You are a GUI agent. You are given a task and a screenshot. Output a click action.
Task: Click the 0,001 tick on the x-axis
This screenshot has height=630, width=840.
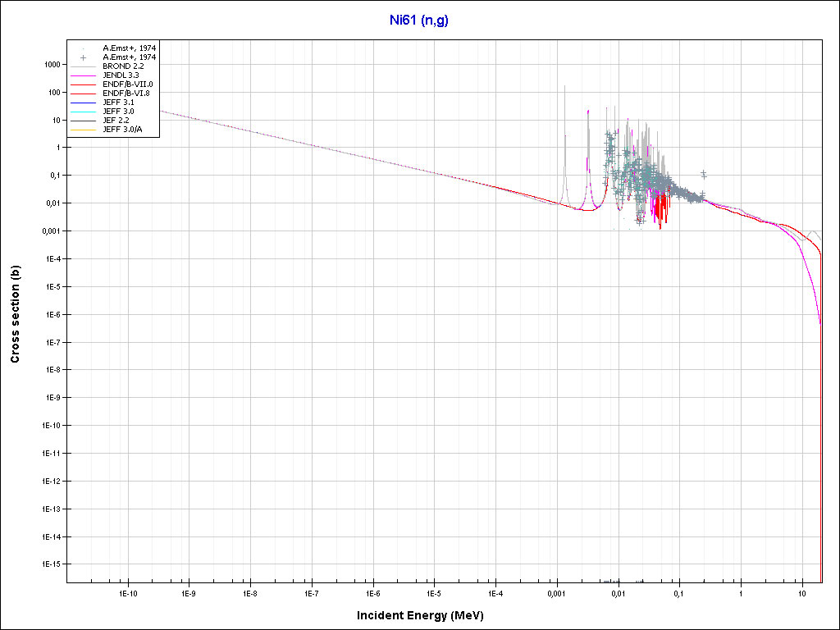pos(556,592)
